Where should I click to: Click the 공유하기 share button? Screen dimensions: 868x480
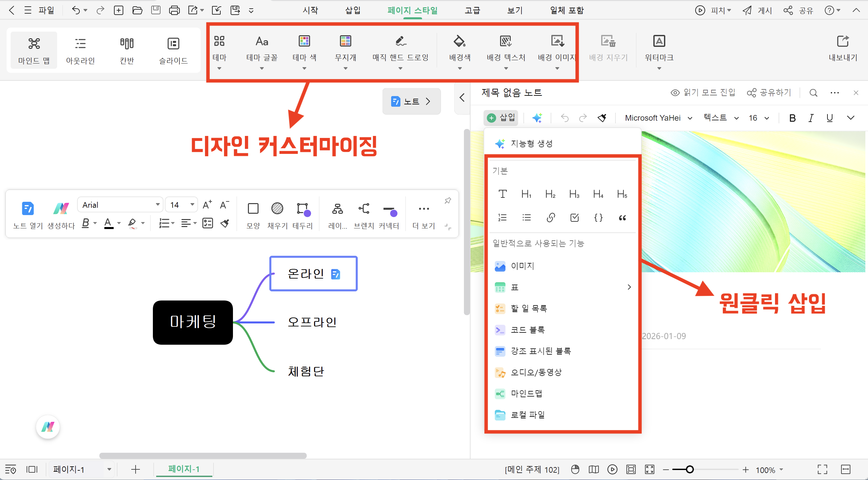coord(769,93)
